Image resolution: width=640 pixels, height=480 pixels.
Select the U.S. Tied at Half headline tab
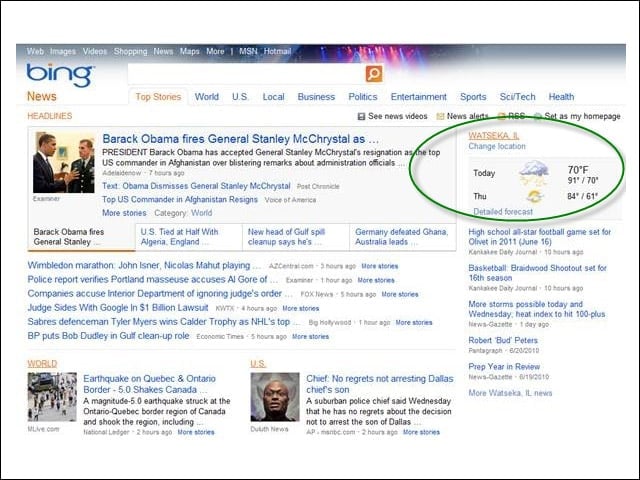click(x=188, y=237)
